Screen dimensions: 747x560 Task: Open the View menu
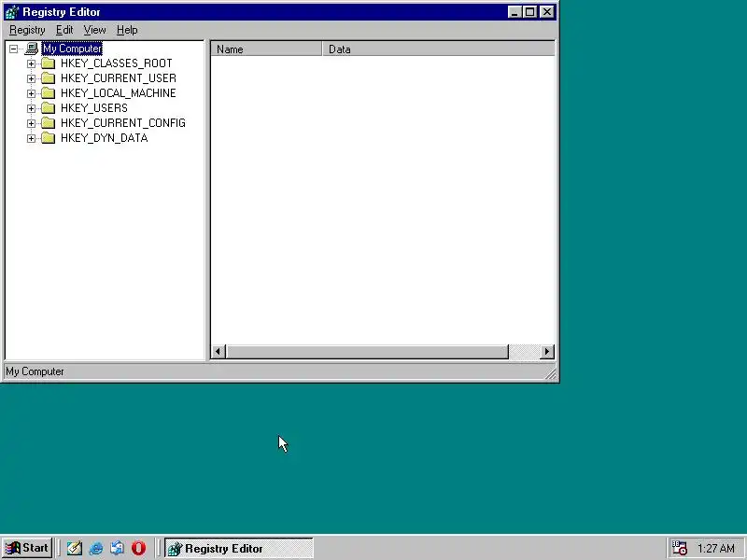point(95,30)
